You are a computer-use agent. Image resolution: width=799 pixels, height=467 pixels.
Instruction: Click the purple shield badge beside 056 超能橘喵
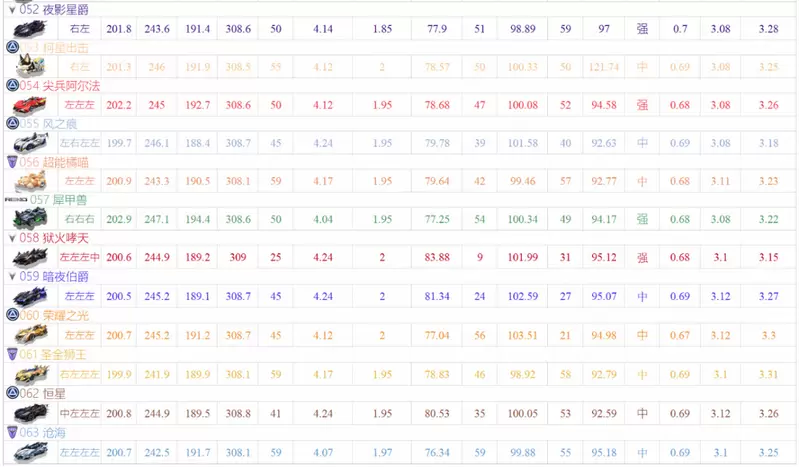pyautogui.click(x=12, y=162)
